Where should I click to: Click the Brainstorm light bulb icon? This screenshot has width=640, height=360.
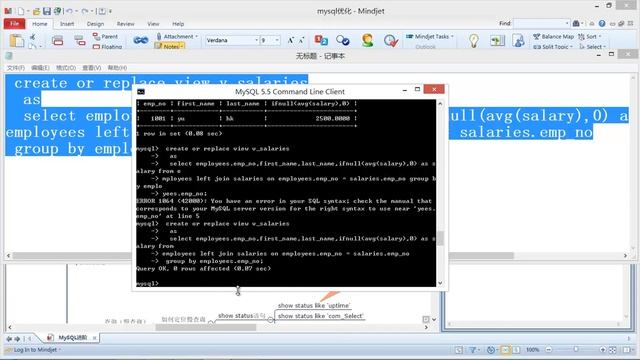(x=473, y=40)
